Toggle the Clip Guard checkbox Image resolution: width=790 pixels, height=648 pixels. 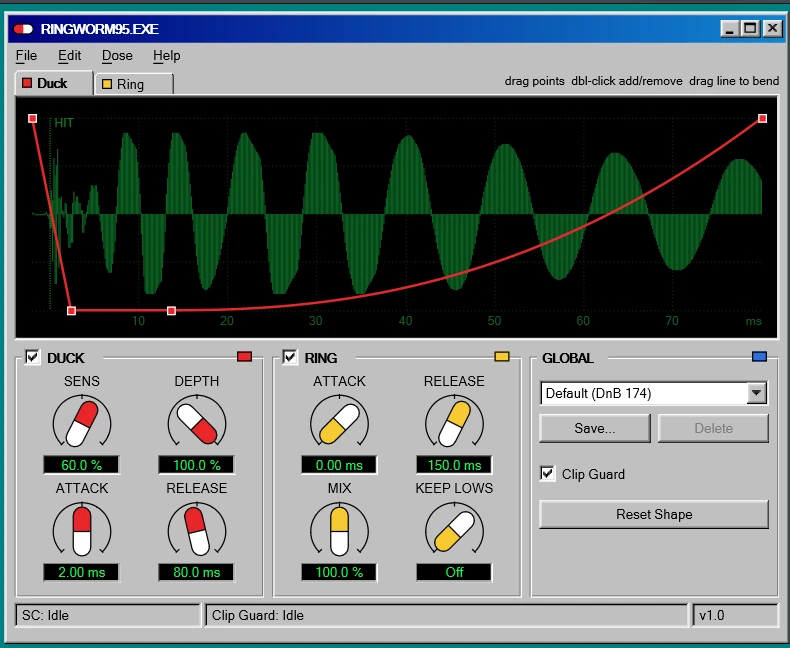(548, 474)
